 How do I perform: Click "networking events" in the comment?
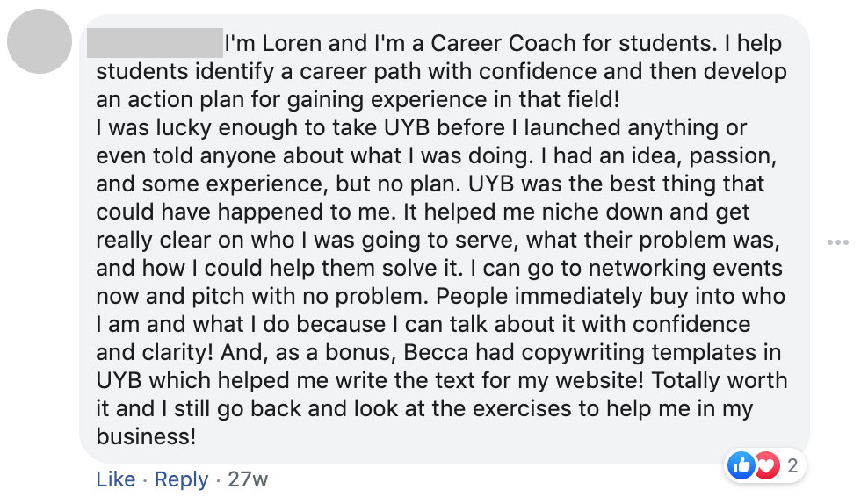point(685,269)
